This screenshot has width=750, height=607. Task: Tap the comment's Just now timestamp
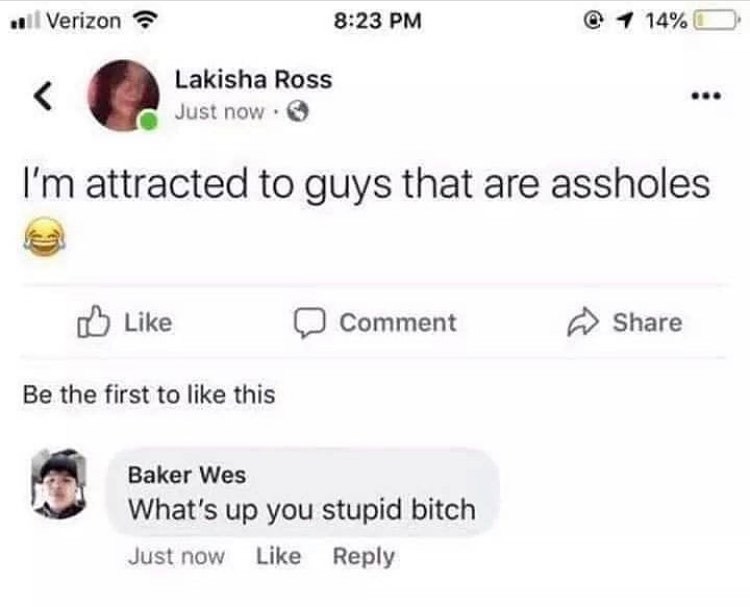tap(176, 557)
